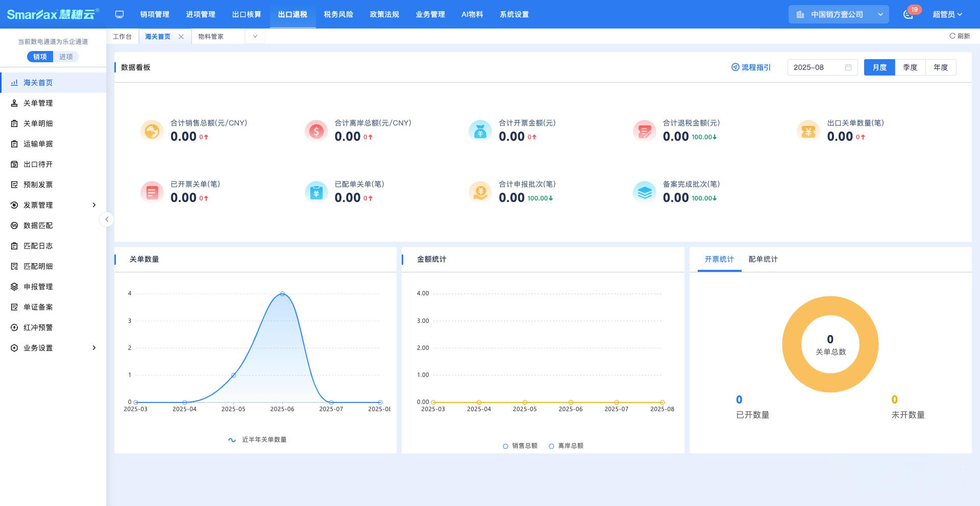
Task: Click the 刷新 refresh button
Action: coord(959,36)
